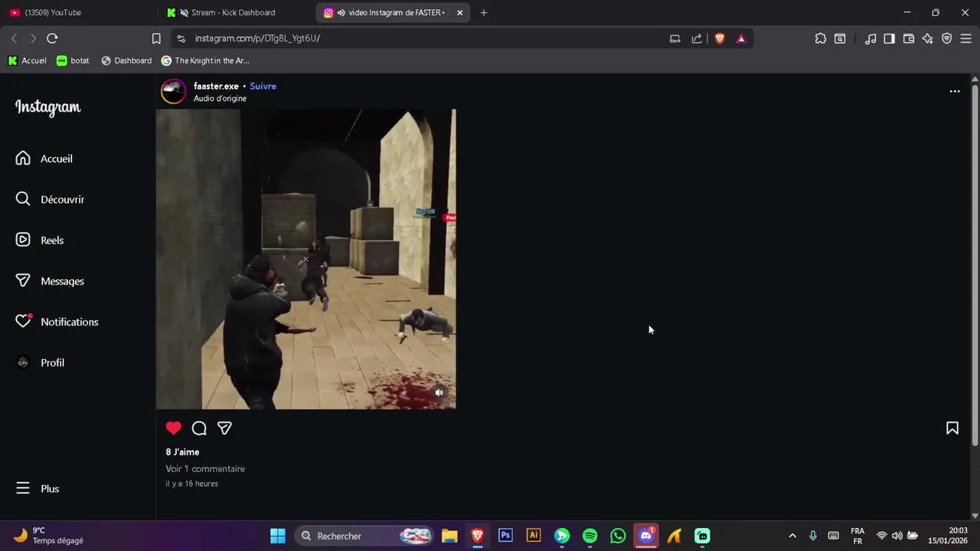Go back with the browser back arrow
The image size is (980, 551).
14,38
